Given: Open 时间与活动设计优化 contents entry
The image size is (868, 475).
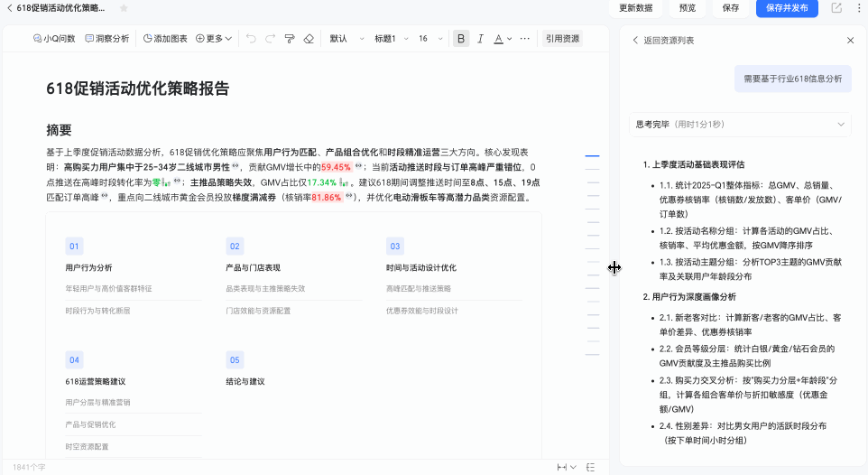Looking at the screenshot, I should pyautogui.click(x=421, y=267).
